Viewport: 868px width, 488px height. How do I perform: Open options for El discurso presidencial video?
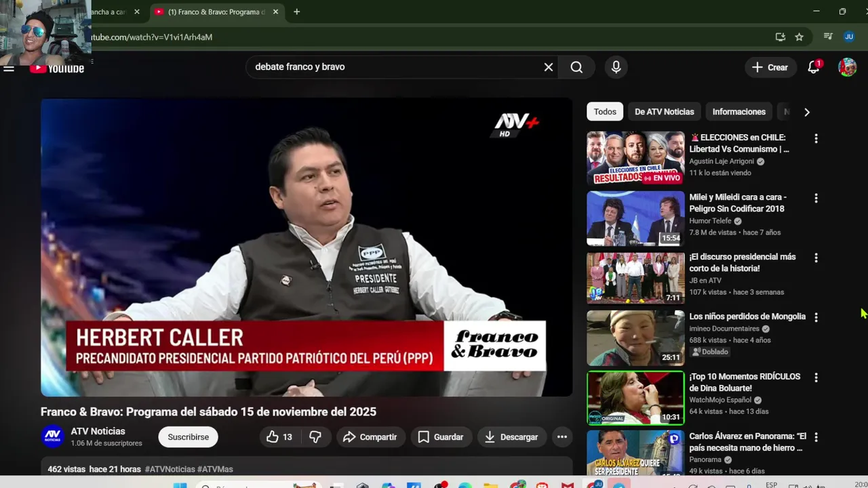(x=816, y=258)
